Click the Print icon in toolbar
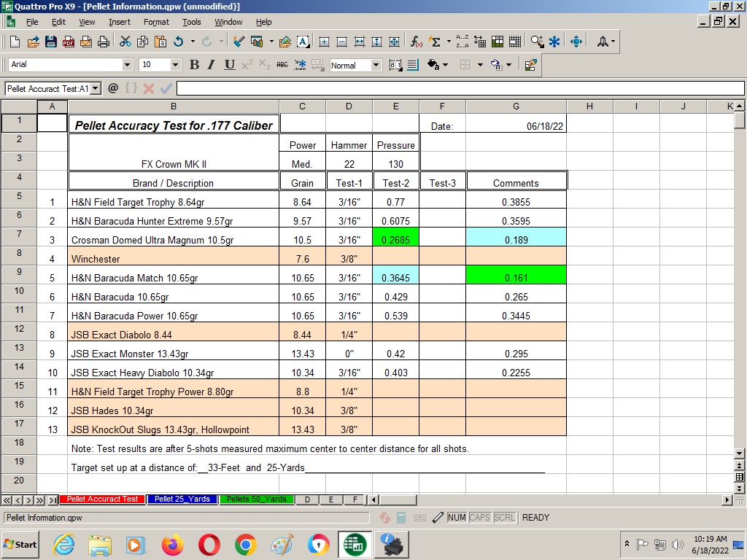 pyautogui.click(x=104, y=42)
